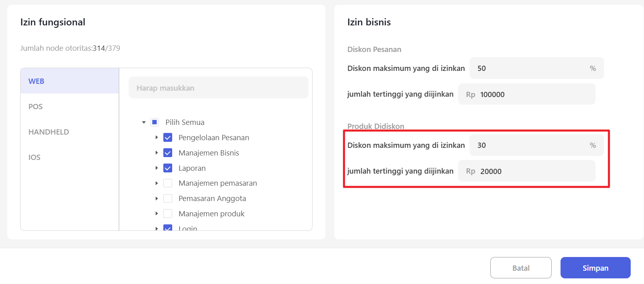Uncheck the Manajemen Bisnis checkbox

tap(168, 153)
